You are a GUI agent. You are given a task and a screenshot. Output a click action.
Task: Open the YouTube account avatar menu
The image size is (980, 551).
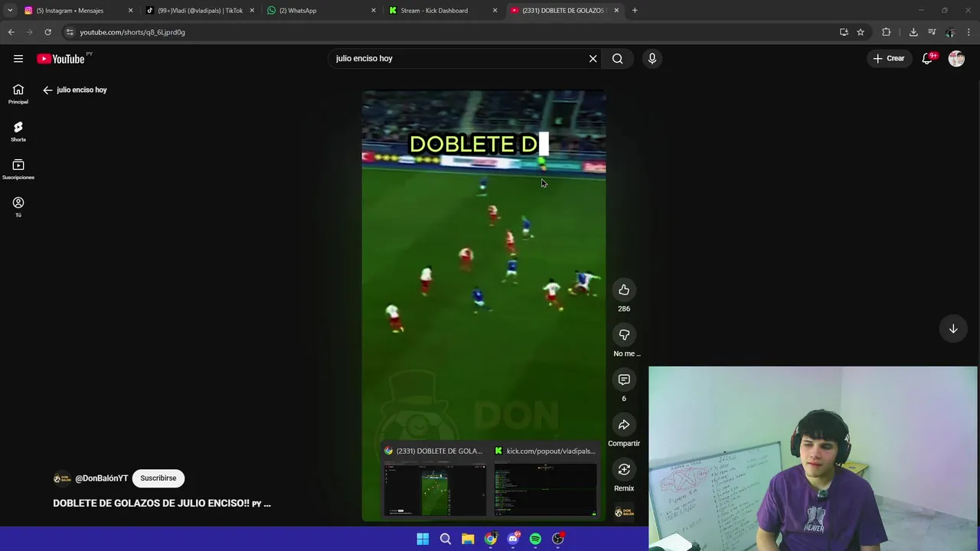956,58
